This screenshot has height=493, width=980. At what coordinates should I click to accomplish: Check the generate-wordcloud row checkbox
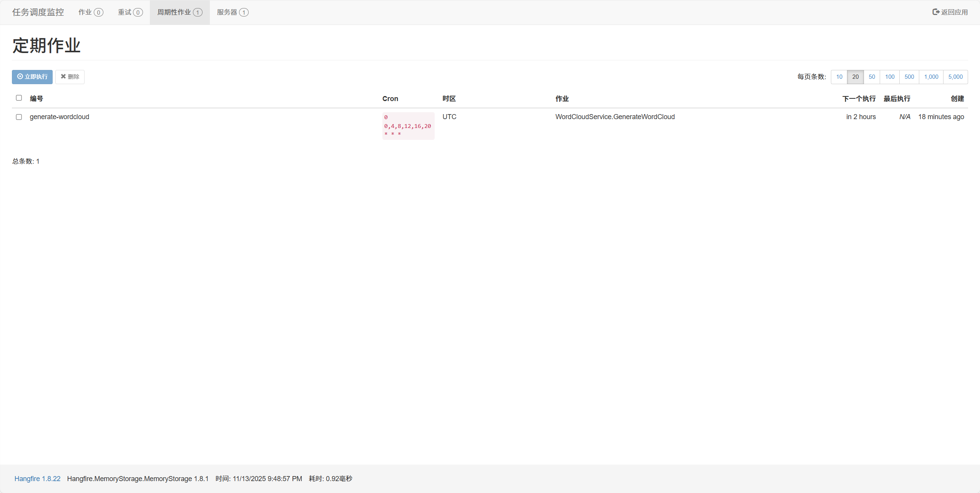click(x=19, y=117)
